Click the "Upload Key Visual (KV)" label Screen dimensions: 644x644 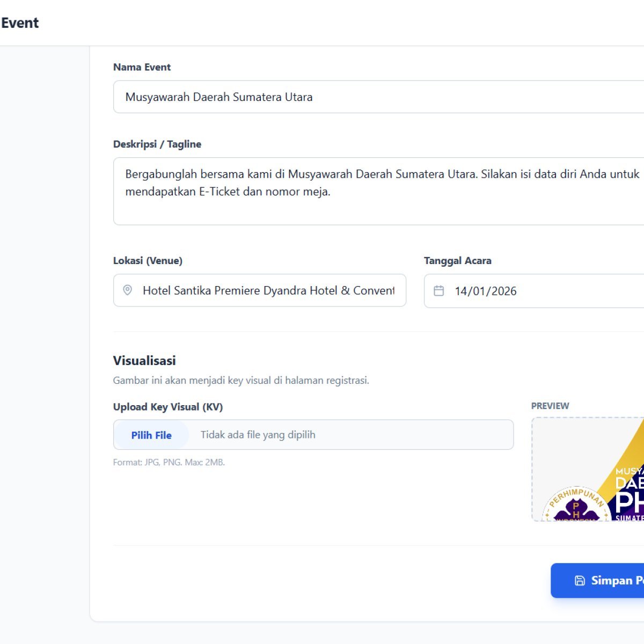[167, 407]
